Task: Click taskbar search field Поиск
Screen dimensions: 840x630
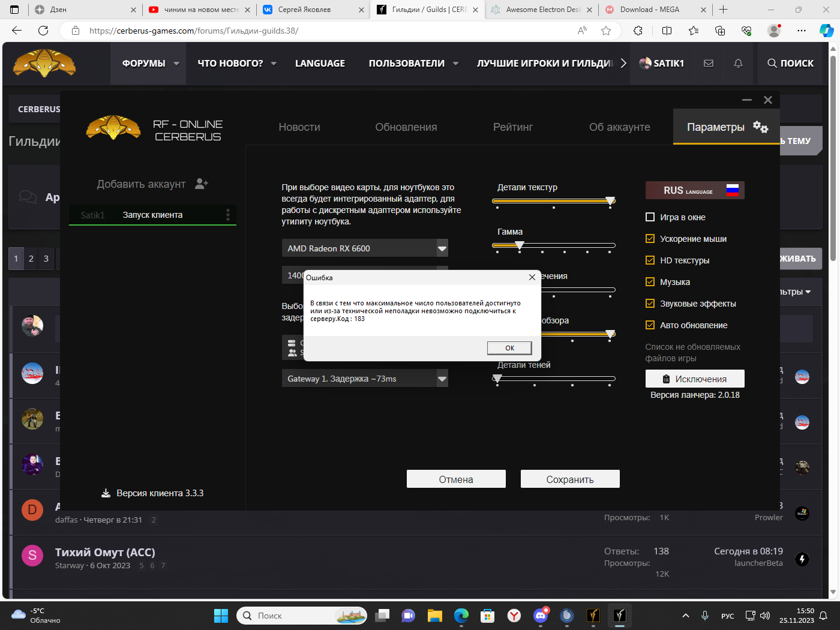Action: 302,616
